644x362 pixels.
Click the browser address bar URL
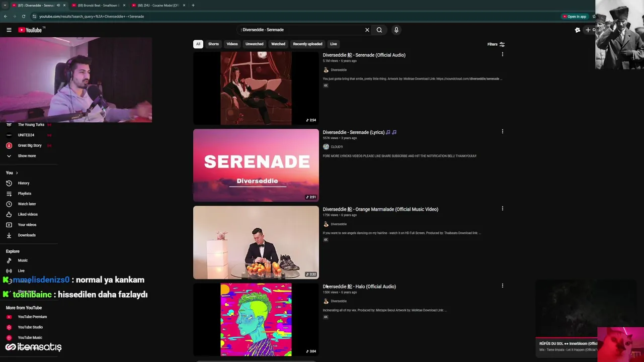tap(92, 17)
